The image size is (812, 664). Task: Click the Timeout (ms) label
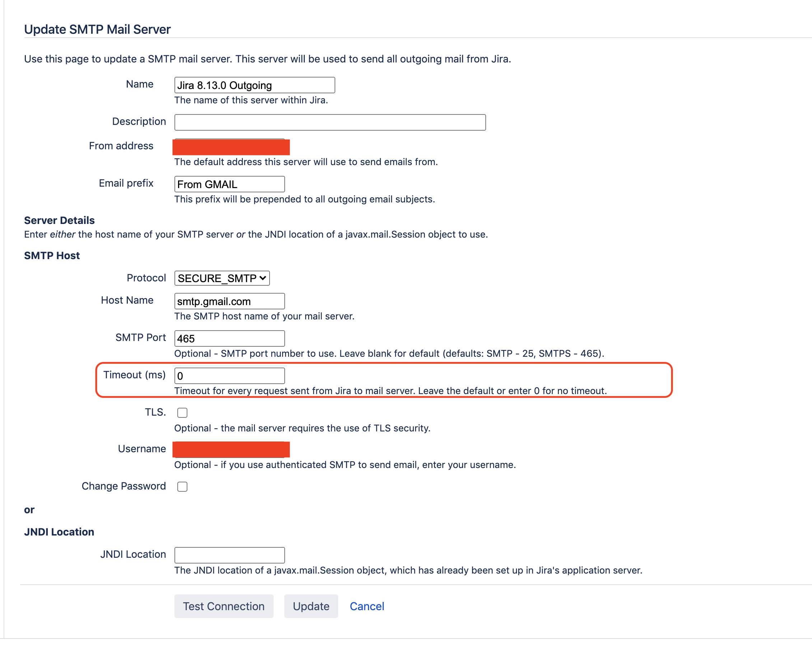click(x=134, y=375)
